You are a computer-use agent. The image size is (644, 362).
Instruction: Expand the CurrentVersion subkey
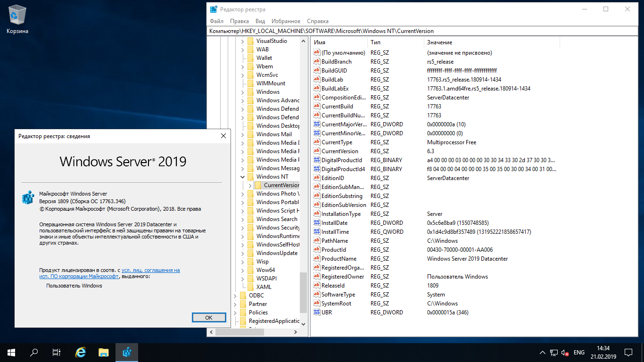[x=250, y=185]
